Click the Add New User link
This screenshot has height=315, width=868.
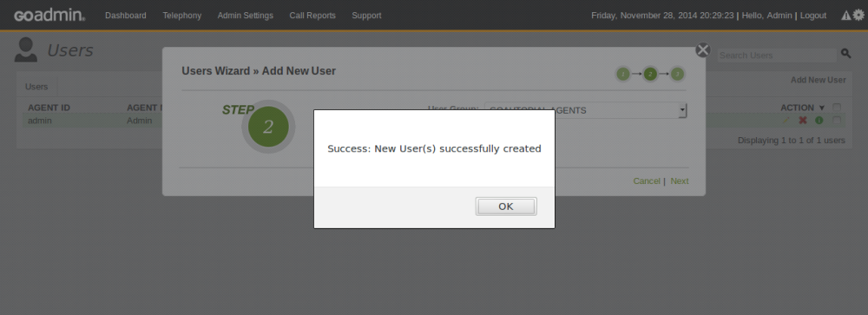[x=819, y=80]
